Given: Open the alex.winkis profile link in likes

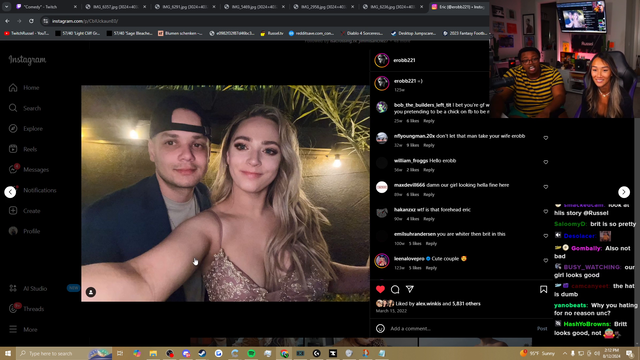Looking at the screenshot, I should [428, 304].
